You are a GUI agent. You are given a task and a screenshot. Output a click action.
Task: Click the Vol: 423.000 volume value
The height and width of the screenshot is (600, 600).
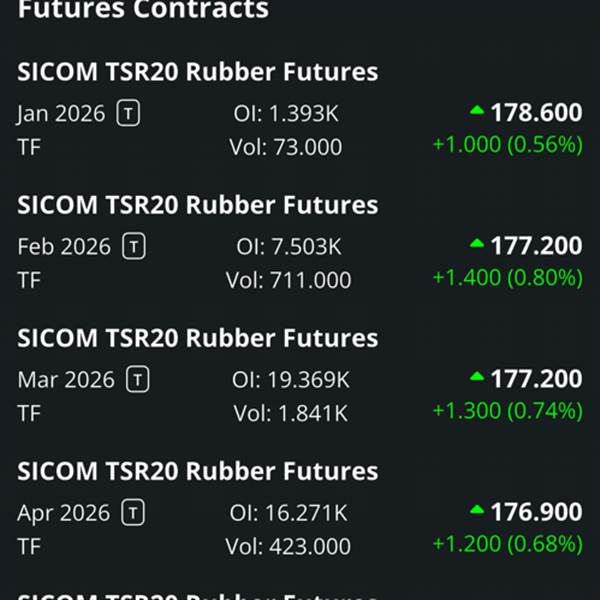tap(288, 547)
